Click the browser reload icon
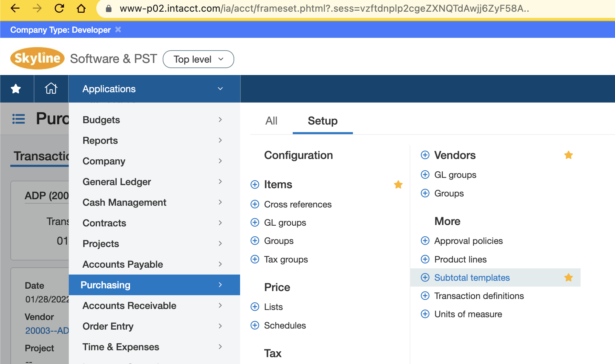 (59, 9)
